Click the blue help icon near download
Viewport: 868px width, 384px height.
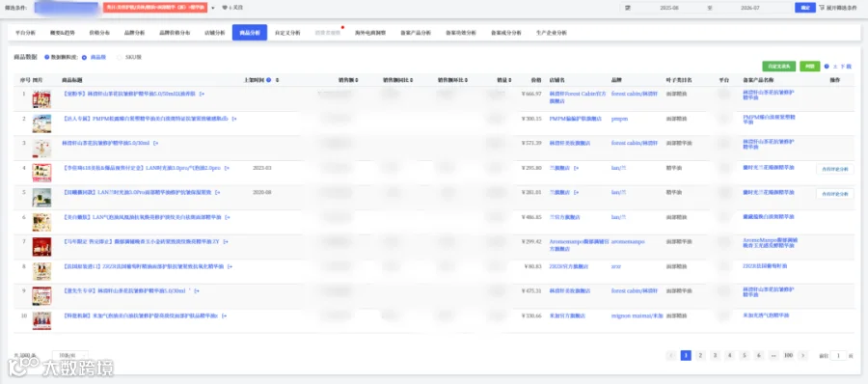pos(827,66)
